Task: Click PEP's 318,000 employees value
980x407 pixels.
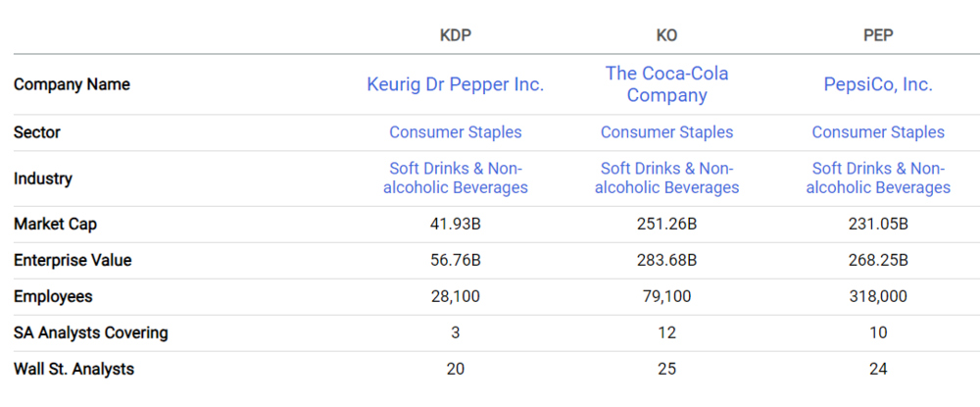Action: [878, 296]
